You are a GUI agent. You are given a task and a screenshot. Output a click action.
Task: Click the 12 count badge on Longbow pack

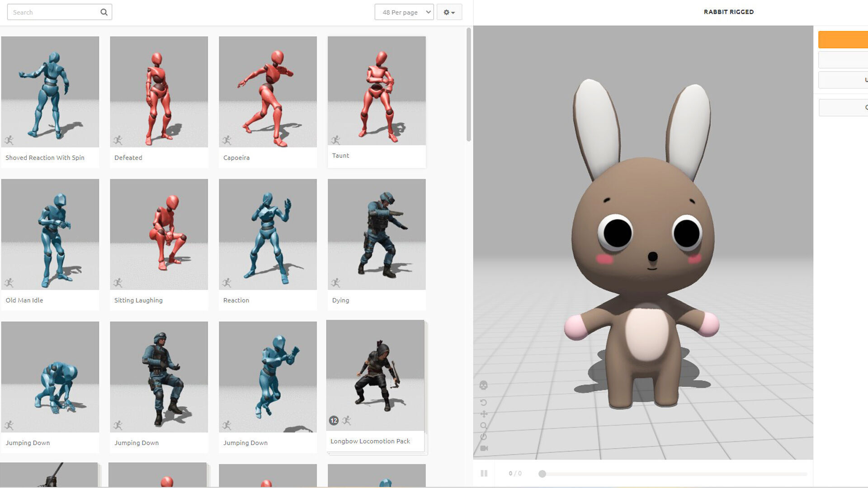[x=334, y=421]
